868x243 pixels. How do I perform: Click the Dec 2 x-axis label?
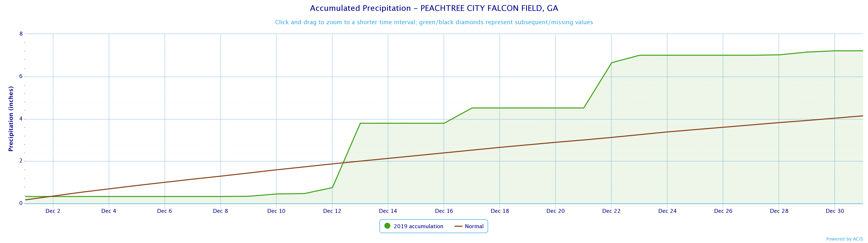coord(53,211)
